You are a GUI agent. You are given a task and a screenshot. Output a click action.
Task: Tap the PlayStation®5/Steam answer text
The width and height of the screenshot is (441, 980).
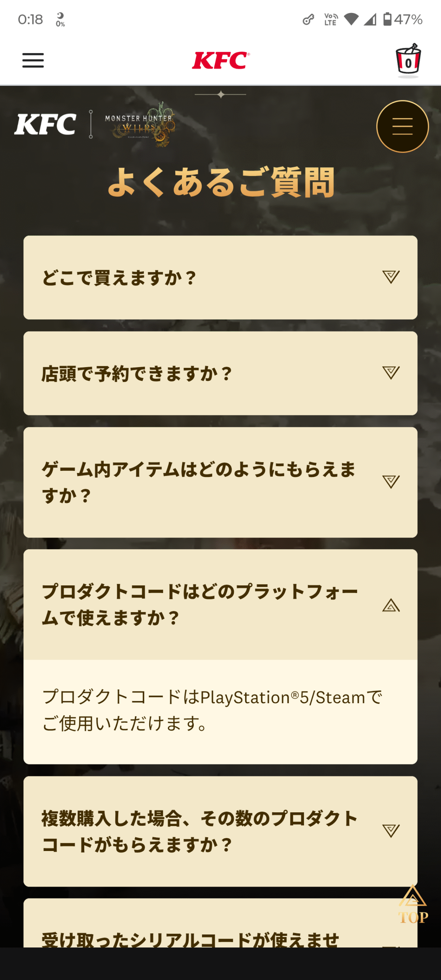click(x=212, y=710)
